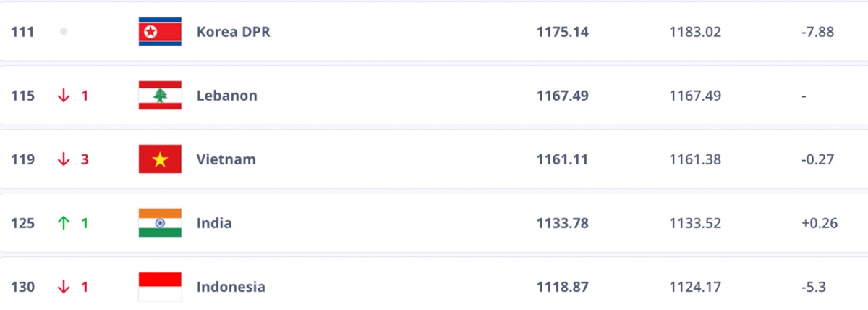Click Lebanon's red down arrow indicator

pyautogui.click(x=64, y=96)
